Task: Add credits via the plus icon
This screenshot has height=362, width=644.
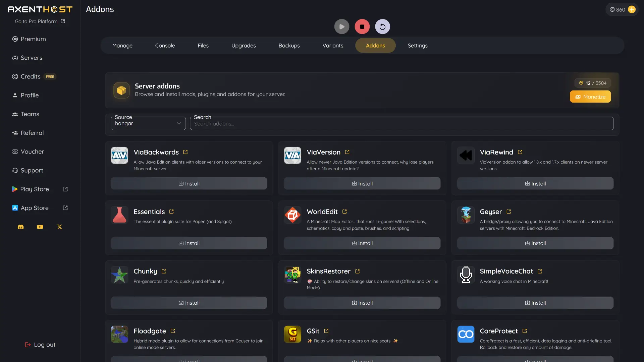Action: pyautogui.click(x=632, y=9)
